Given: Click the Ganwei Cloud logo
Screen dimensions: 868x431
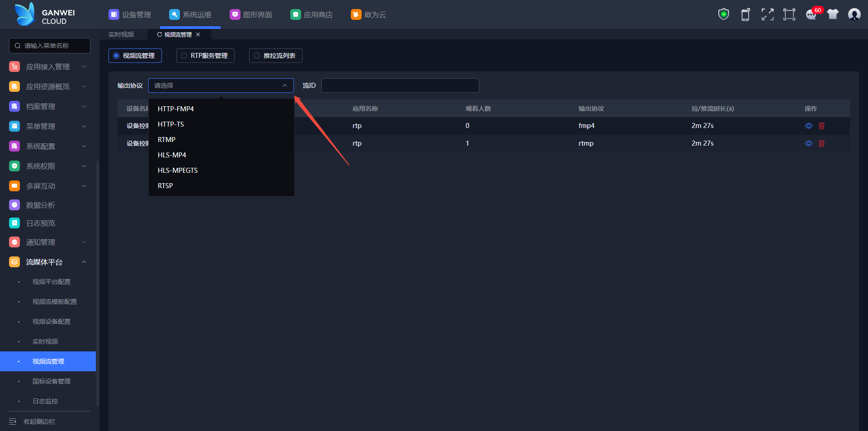Looking at the screenshot, I should (45, 14).
